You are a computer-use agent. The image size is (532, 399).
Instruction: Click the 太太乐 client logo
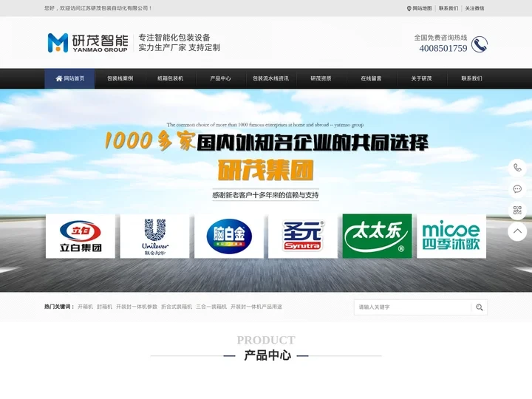point(378,236)
